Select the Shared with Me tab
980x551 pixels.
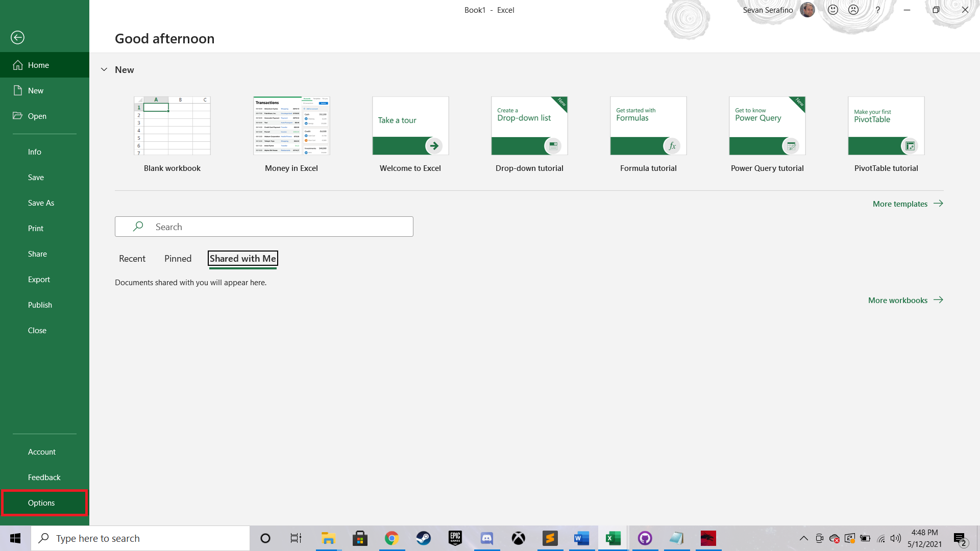point(243,259)
